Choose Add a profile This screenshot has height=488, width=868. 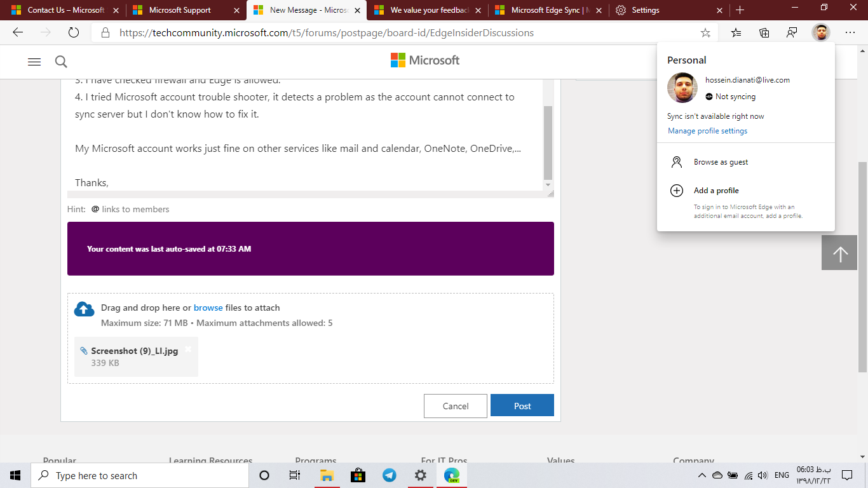click(746, 191)
